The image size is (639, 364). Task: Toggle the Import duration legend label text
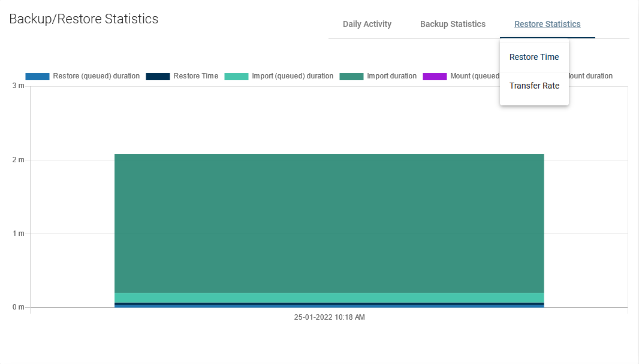pyautogui.click(x=391, y=77)
